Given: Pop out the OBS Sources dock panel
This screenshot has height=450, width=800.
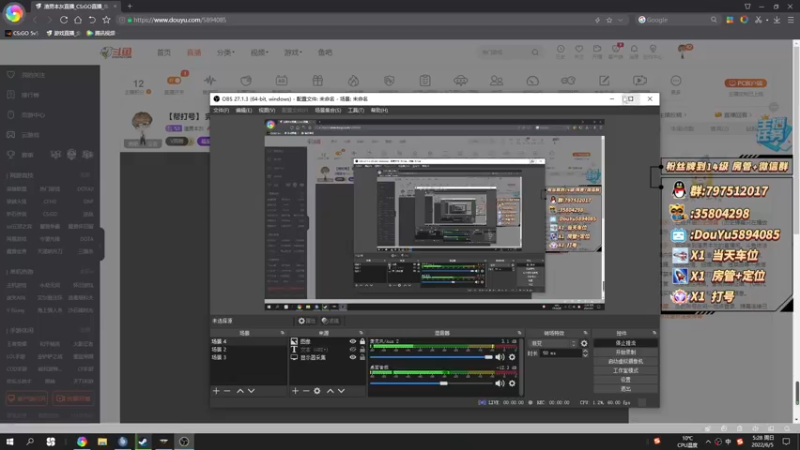Looking at the screenshot, I should [361, 333].
